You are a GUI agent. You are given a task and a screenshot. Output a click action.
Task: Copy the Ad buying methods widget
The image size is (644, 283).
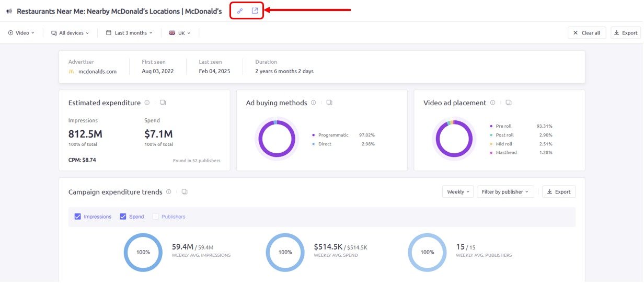pos(329,103)
